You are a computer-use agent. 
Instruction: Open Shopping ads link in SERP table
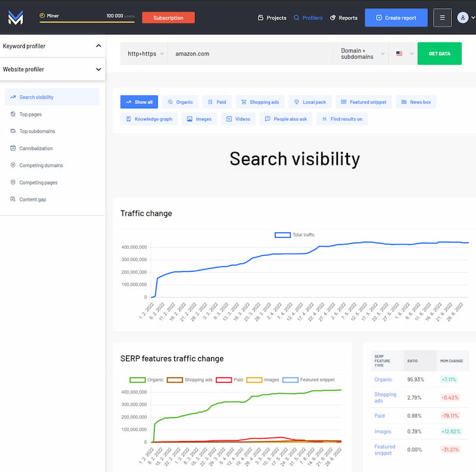385,397
